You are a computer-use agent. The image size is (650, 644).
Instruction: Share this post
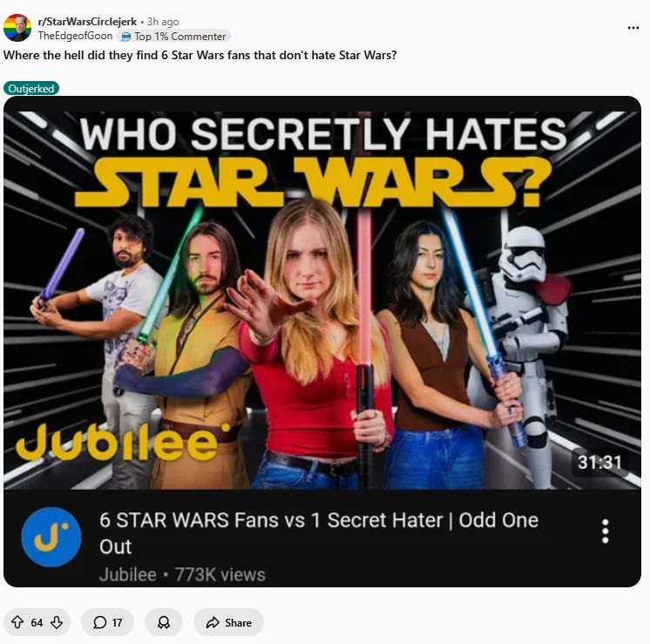(x=229, y=622)
